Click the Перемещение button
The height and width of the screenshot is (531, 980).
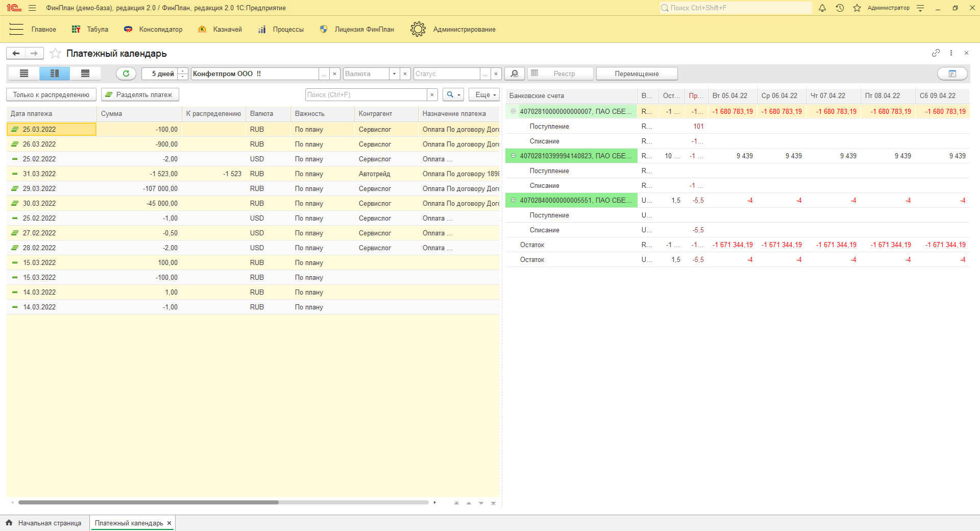point(636,74)
